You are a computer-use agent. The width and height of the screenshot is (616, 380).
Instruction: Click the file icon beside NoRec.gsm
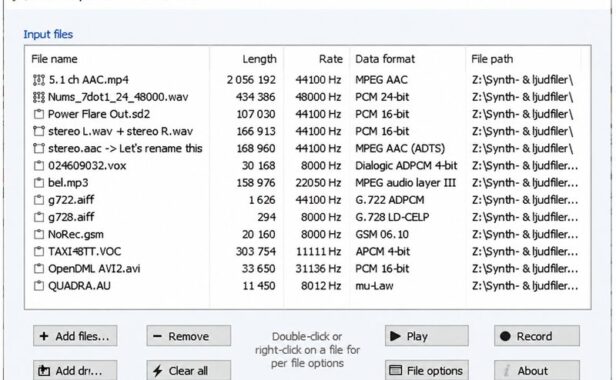[x=38, y=235]
